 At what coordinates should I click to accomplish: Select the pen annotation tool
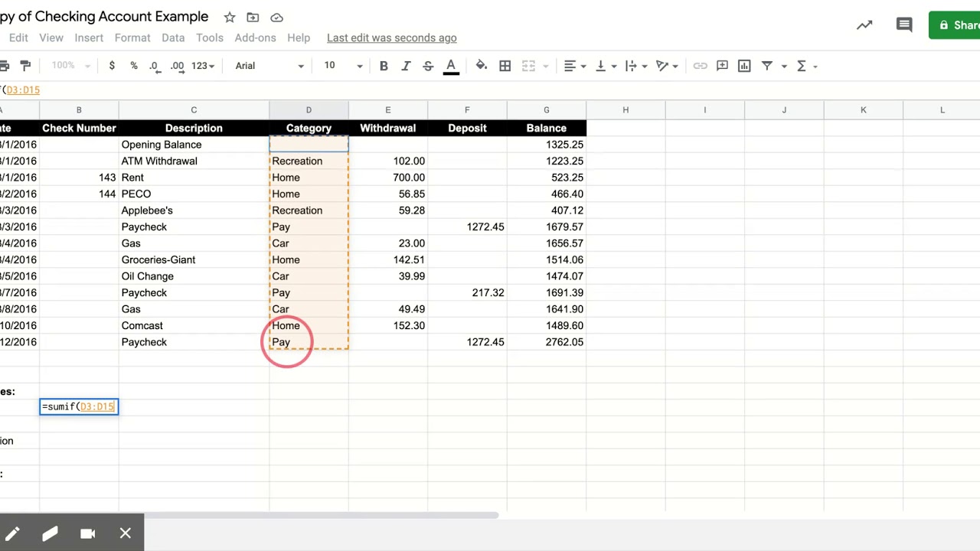point(13,533)
